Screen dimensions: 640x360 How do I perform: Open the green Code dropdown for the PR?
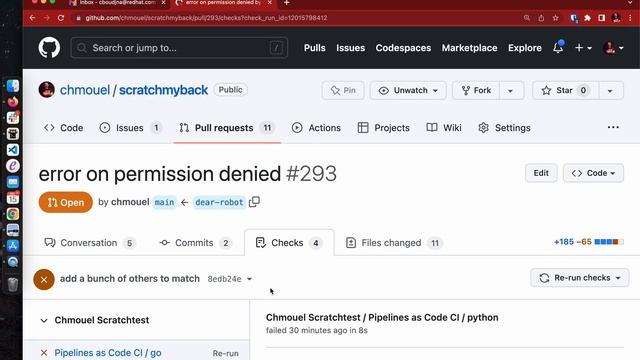pos(593,173)
